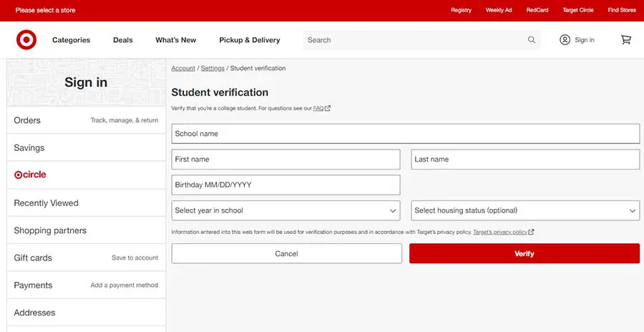Open the FAQ link
The width and height of the screenshot is (644, 332).
coord(318,109)
